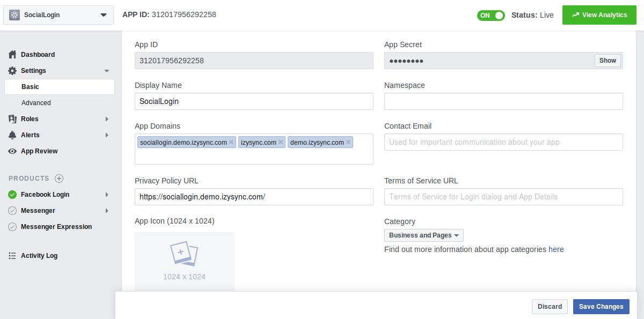Expand the Alerts submenu arrow

coord(107,135)
